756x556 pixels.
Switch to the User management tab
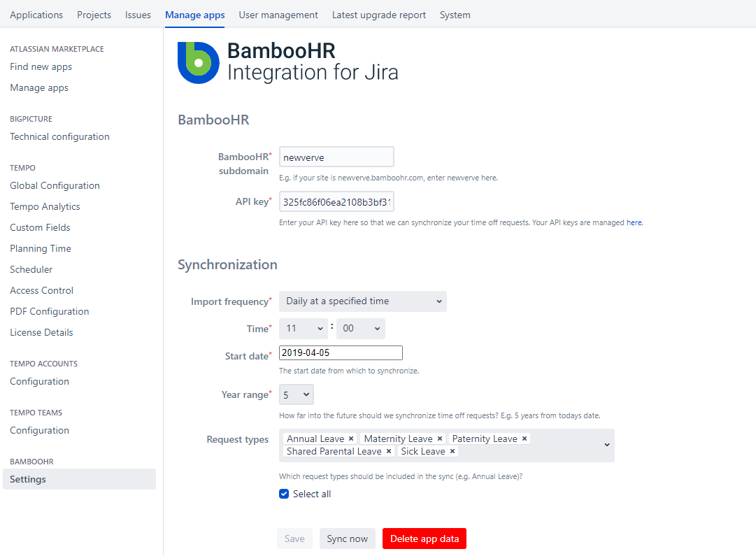[x=278, y=15]
